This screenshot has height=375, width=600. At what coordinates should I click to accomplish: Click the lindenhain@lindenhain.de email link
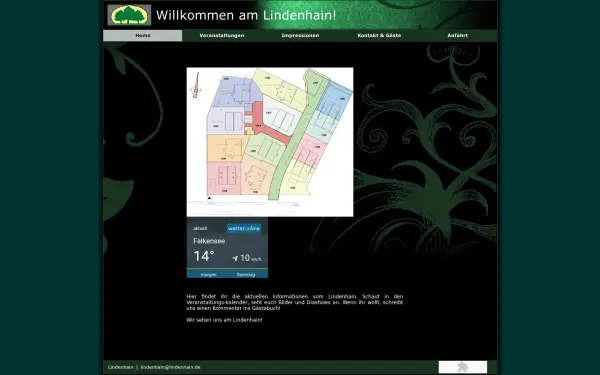coord(170,367)
